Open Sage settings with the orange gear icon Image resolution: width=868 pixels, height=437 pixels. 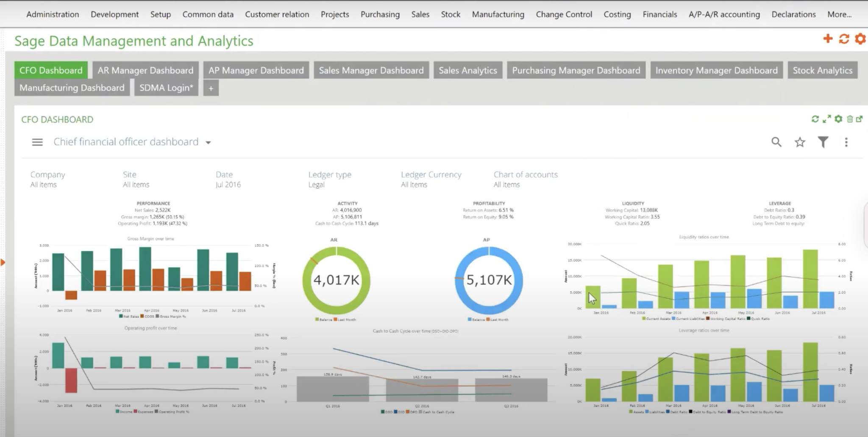[860, 39]
